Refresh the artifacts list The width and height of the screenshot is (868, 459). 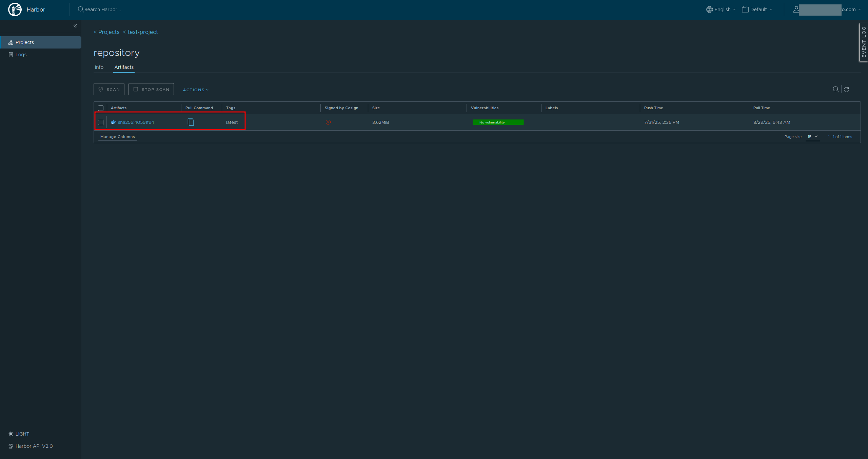tap(846, 90)
